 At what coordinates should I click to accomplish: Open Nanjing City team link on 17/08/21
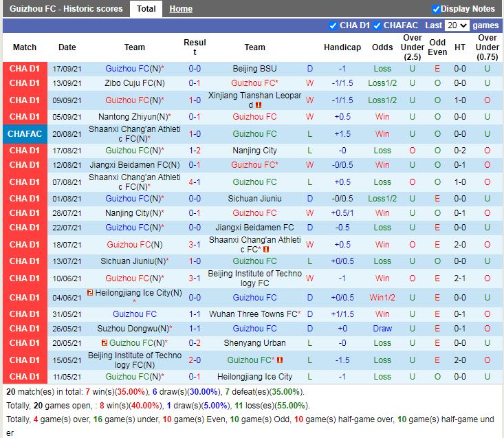(254, 151)
